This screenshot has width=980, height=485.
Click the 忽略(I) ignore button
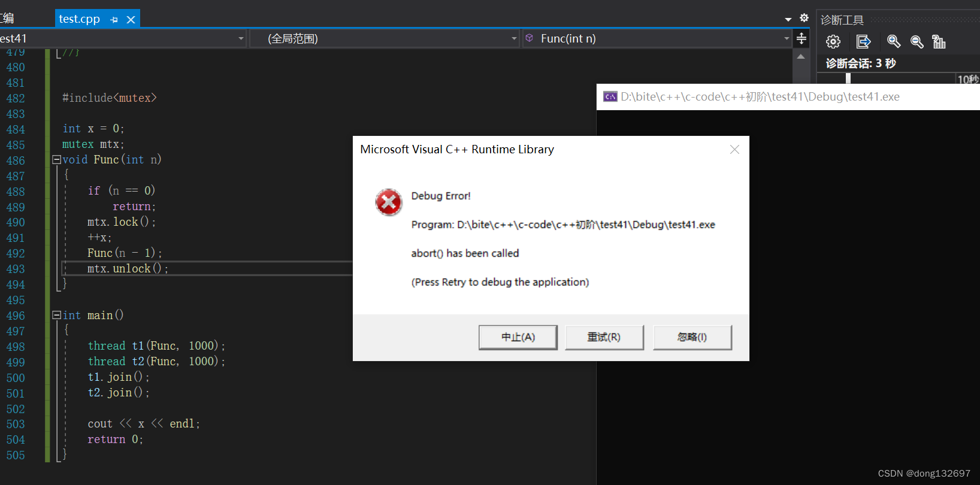pyautogui.click(x=692, y=337)
